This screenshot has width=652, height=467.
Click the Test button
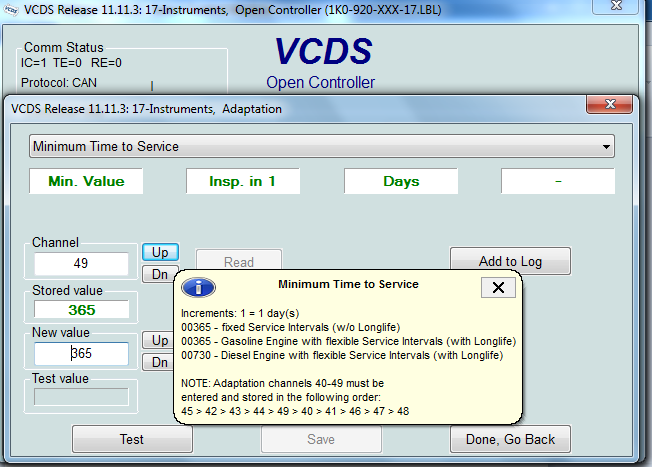click(x=132, y=439)
